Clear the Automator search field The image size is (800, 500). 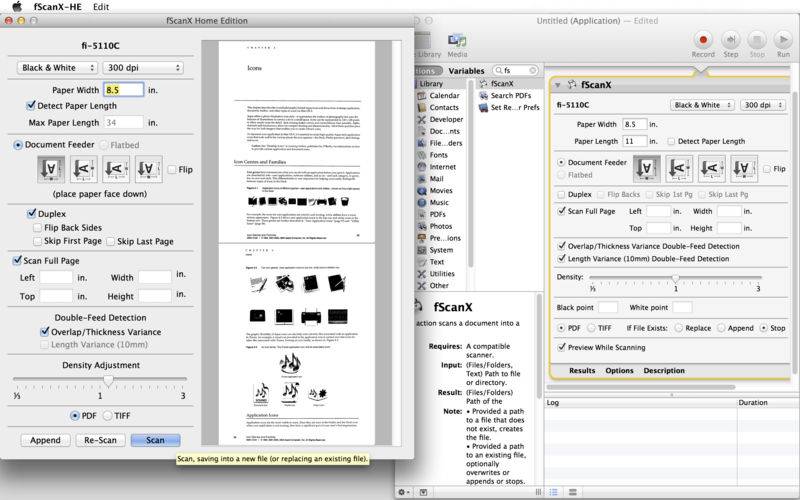[x=533, y=70]
